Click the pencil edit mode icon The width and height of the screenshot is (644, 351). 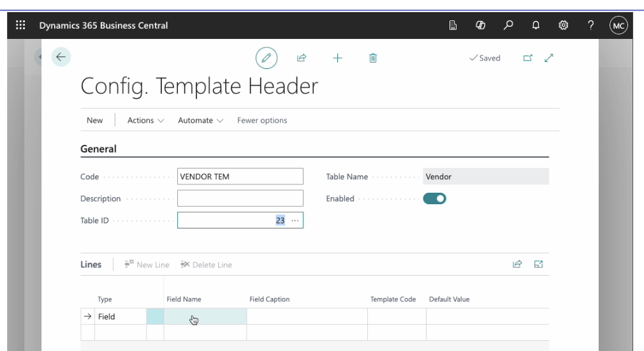[267, 58]
